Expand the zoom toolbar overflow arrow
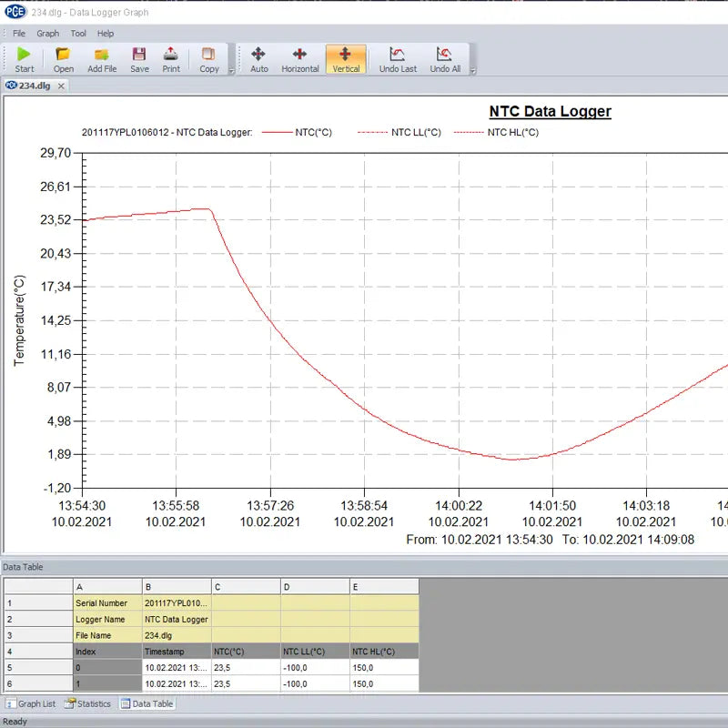The width and height of the screenshot is (728, 728). pyautogui.click(x=473, y=70)
